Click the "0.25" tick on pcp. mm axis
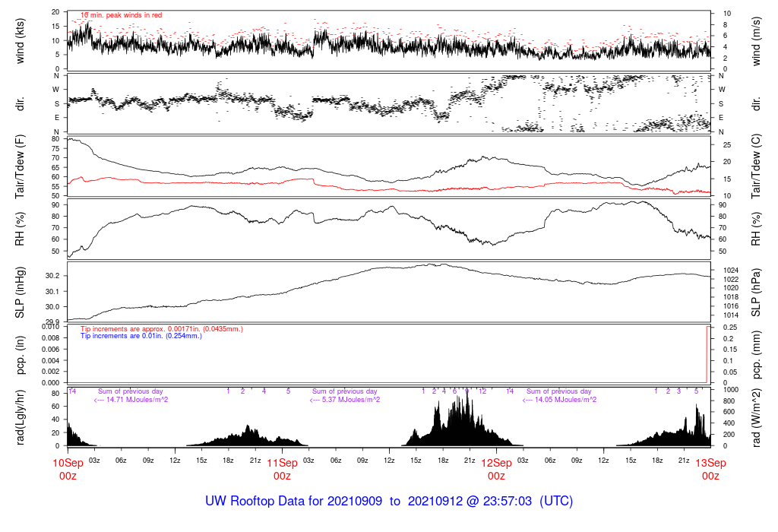Image resolution: width=778 pixels, height=532 pixels. tap(730, 328)
